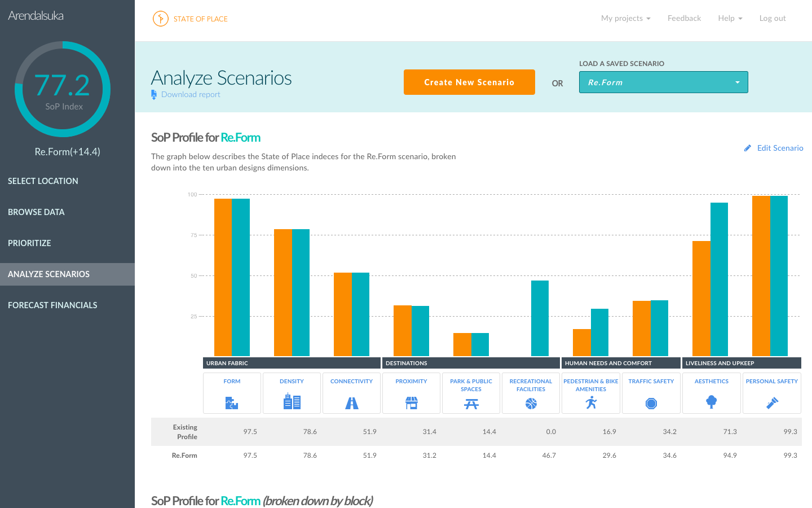Click the Existing Profile value 16.9
The height and width of the screenshot is (508, 812).
pyautogui.click(x=609, y=432)
